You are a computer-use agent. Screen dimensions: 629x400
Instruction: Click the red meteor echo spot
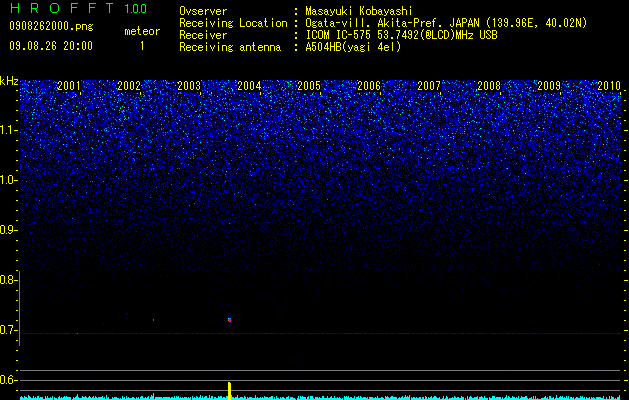(x=229, y=320)
